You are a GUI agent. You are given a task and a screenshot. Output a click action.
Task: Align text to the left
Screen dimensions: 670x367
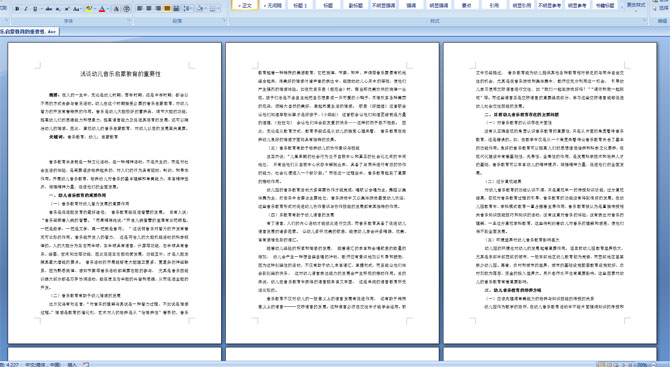pyautogui.click(x=139, y=9)
